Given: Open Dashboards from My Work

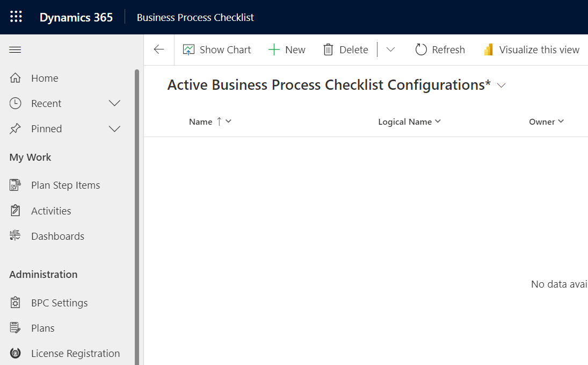Looking at the screenshot, I should tap(57, 237).
